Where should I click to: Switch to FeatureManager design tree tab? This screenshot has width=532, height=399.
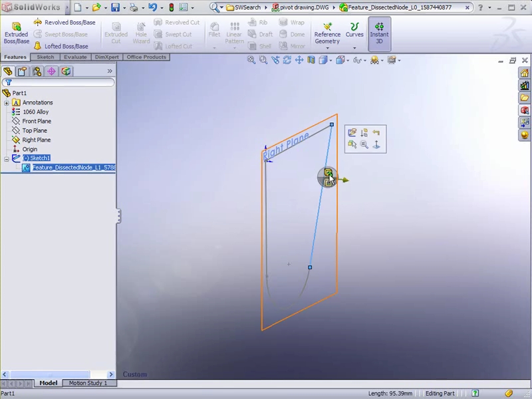coord(8,71)
